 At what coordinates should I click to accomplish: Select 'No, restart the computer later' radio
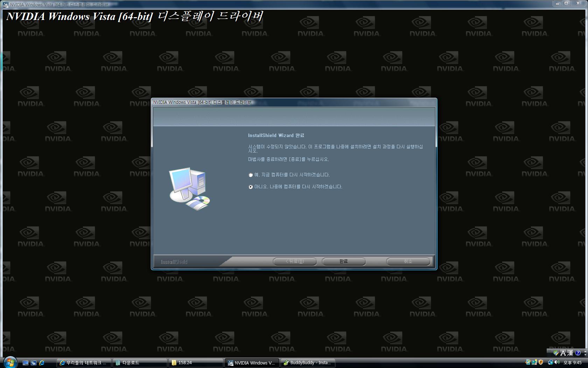[x=251, y=187]
